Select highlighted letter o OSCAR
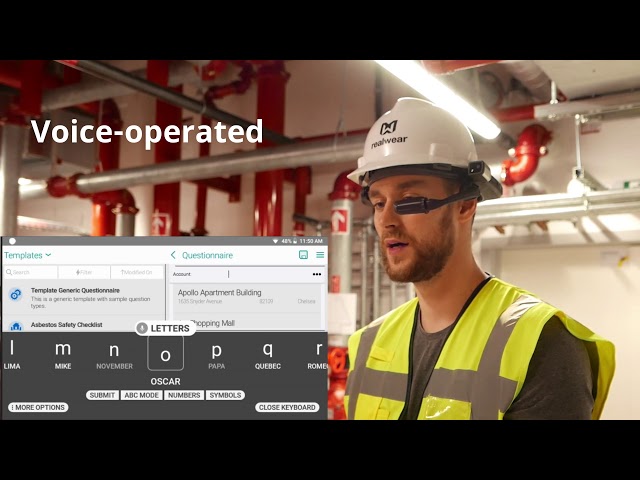 click(165, 354)
